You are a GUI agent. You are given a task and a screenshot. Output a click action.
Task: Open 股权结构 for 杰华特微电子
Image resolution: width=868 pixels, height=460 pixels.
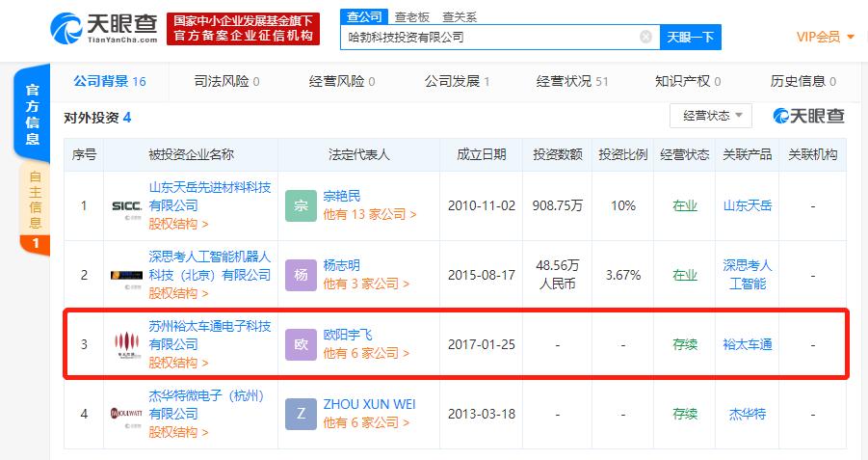178,432
